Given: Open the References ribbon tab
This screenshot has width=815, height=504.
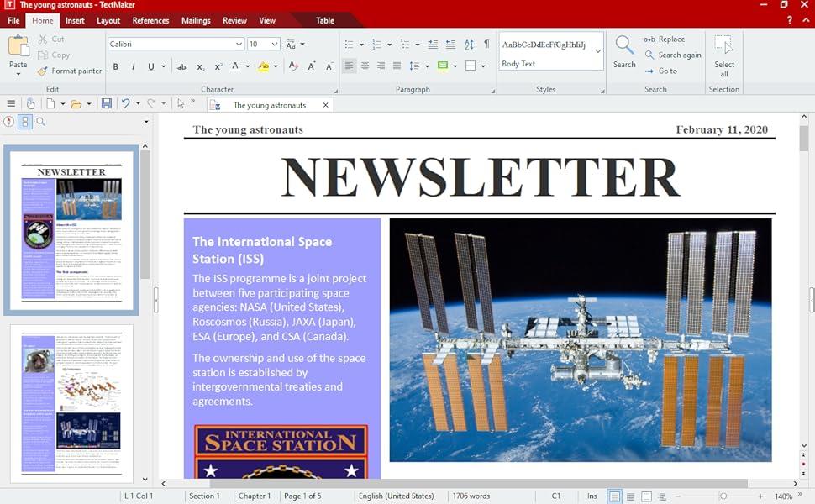Looking at the screenshot, I should tap(150, 20).
